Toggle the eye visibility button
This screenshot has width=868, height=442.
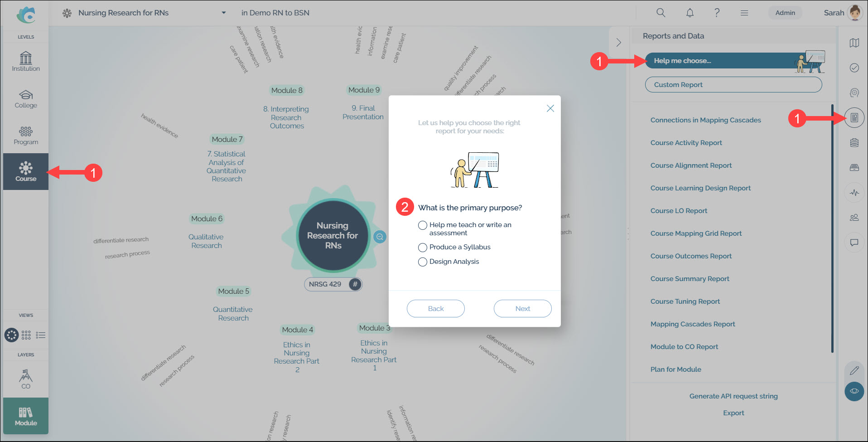pos(854,391)
